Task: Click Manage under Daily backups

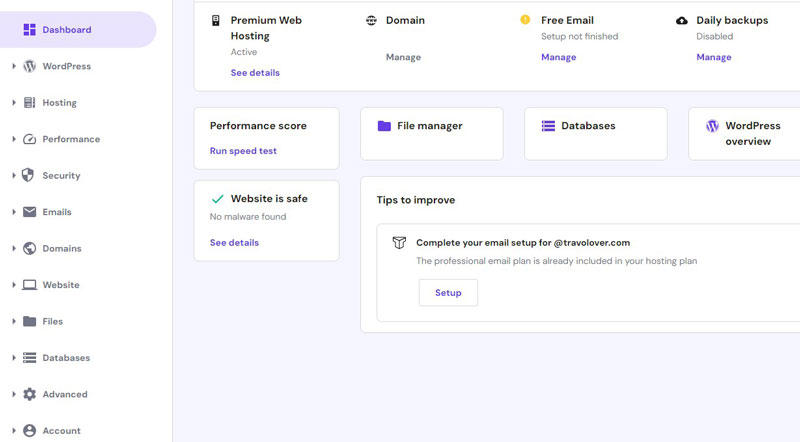Action: click(x=714, y=57)
